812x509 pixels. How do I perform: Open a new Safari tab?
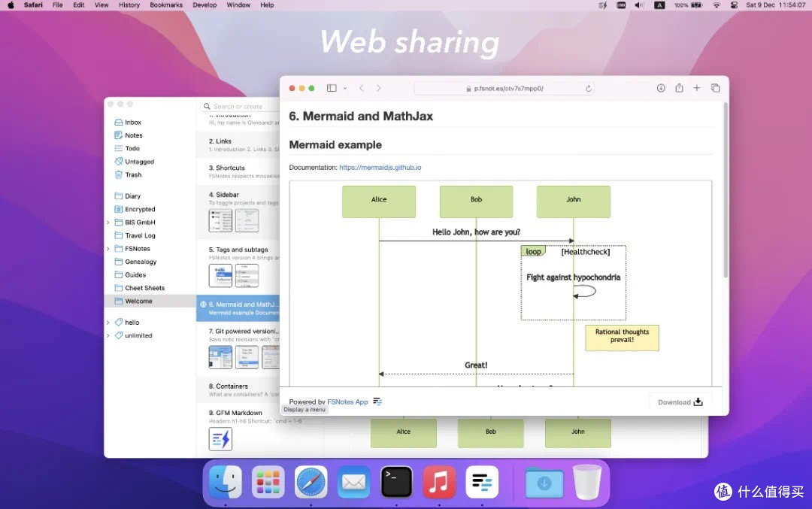697,88
